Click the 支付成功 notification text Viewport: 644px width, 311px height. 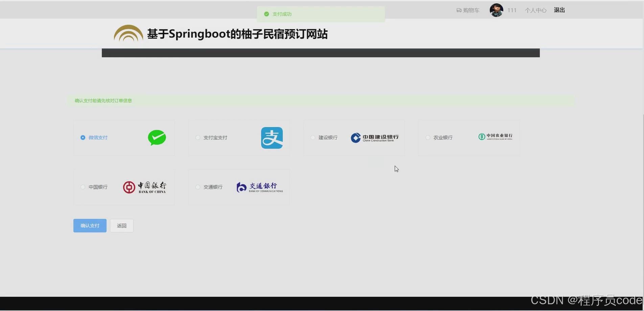282,14
